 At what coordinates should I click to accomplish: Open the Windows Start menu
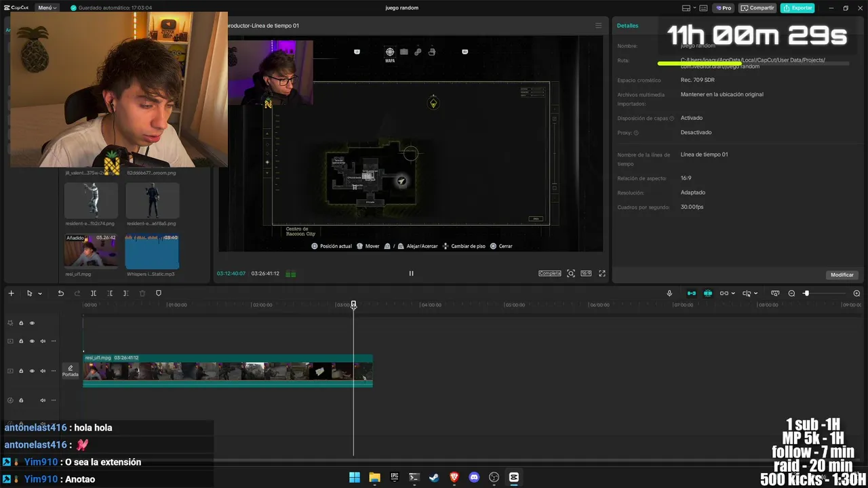(x=355, y=477)
